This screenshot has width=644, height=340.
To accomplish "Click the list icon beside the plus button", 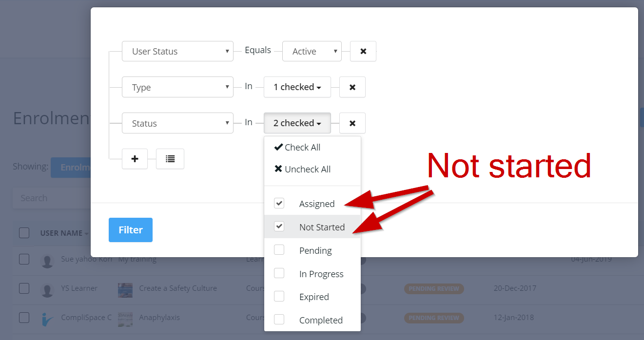I will point(170,159).
